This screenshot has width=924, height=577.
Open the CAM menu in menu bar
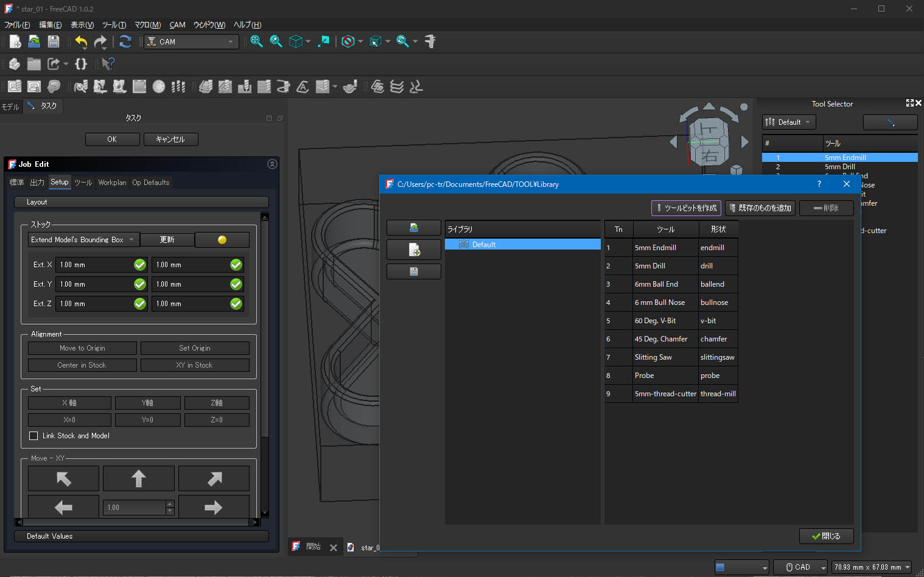pos(177,25)
